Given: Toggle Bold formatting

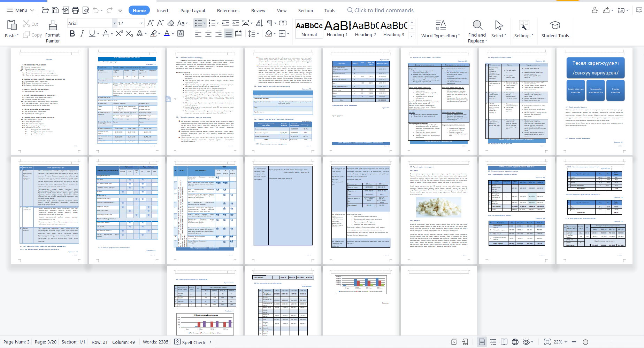Looking at the screenshot, I should 72,33.
